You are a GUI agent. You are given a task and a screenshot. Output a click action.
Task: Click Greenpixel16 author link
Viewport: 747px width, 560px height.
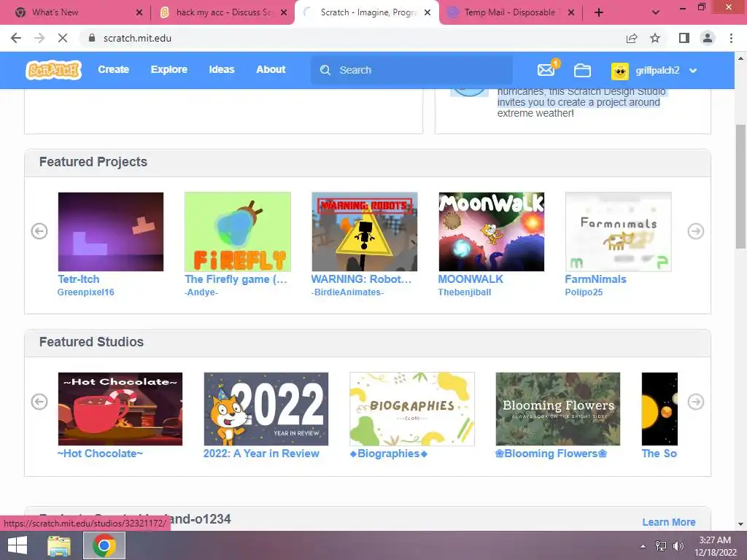86,292
